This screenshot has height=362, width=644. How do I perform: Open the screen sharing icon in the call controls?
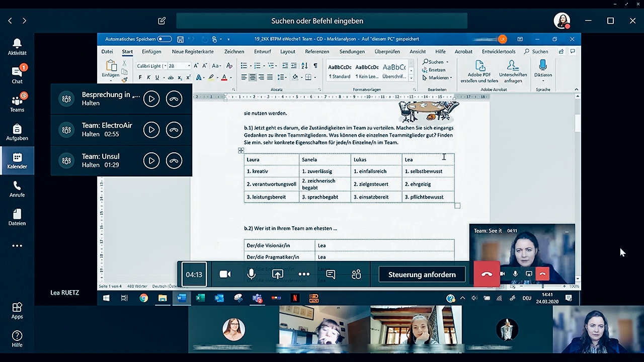coord(277,274)
